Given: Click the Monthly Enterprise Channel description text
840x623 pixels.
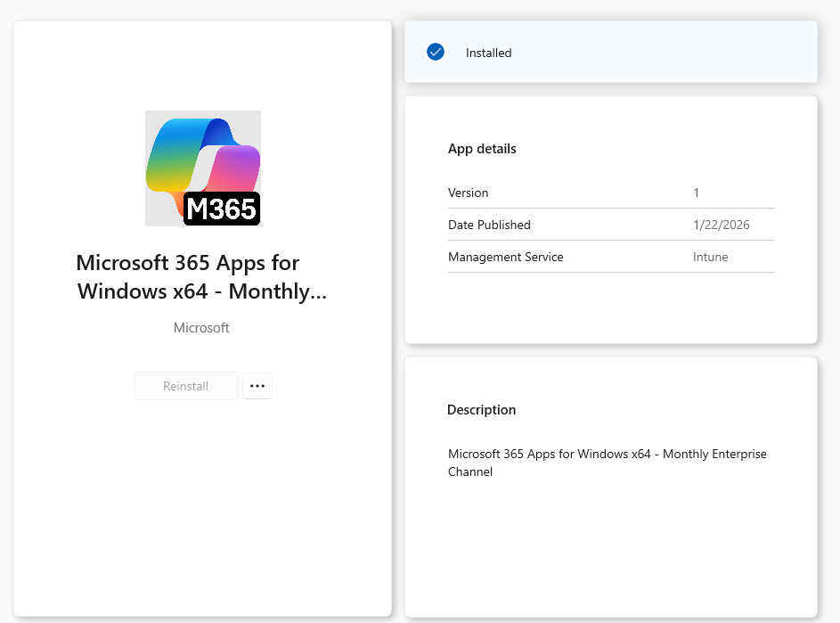Looking at the screenshot, I should [607, 463].
